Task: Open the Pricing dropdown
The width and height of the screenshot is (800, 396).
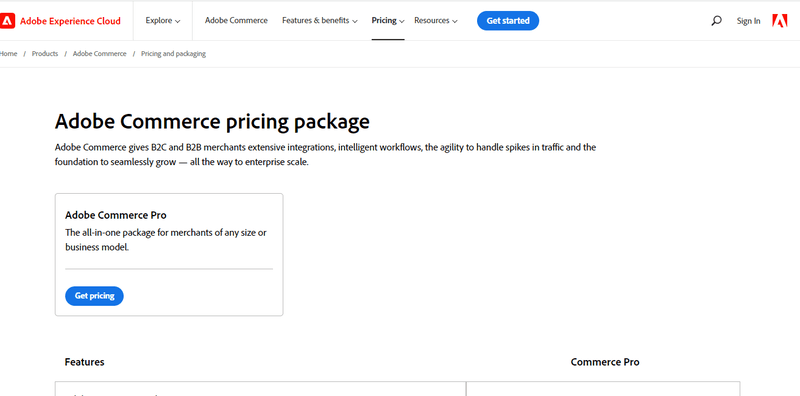Action: click(388, 21)
